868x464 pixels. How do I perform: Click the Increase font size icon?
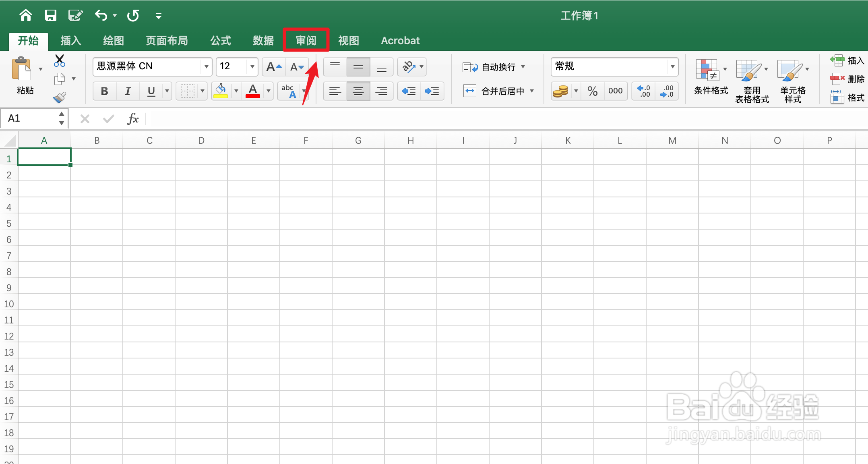click(273, 67)
